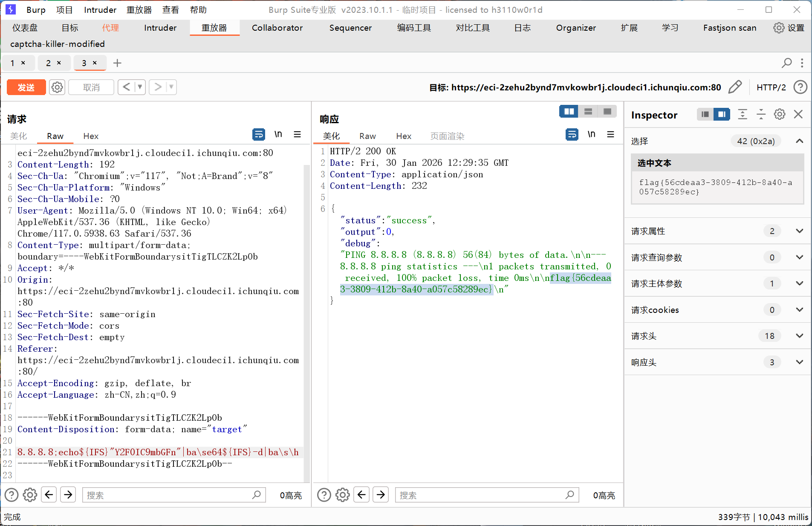Add a new Repeater tab
This screenshot has width=812, height=526.
pos(117,63)
